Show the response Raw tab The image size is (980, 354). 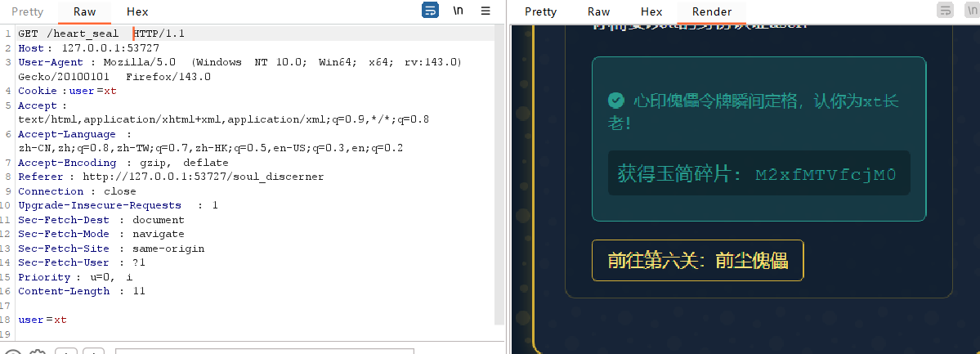click(598, 12)
